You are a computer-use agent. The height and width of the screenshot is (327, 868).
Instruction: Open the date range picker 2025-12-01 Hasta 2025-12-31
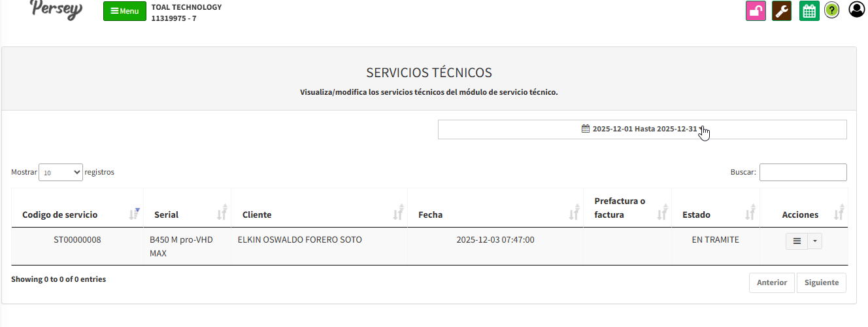pos(642,129)
